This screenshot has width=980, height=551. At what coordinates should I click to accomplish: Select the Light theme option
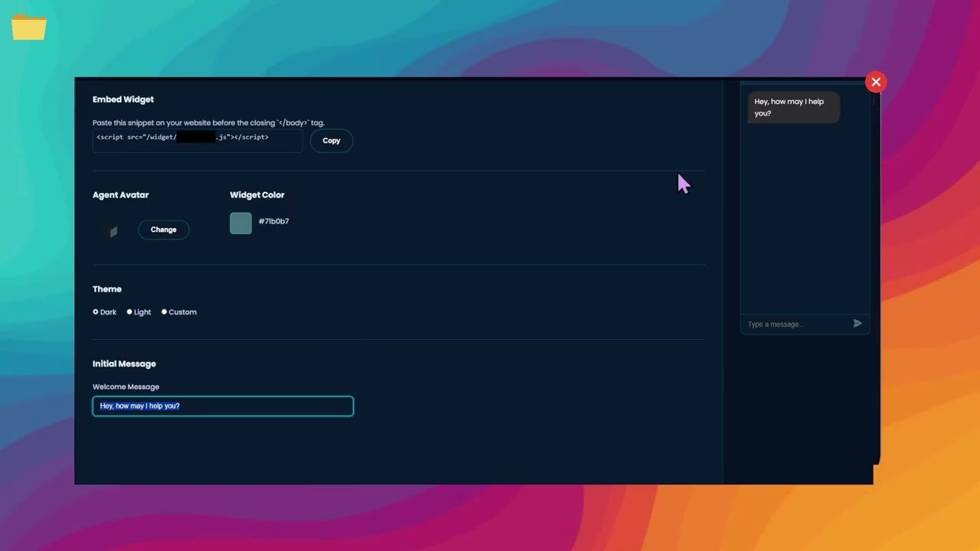coord(129,312)
